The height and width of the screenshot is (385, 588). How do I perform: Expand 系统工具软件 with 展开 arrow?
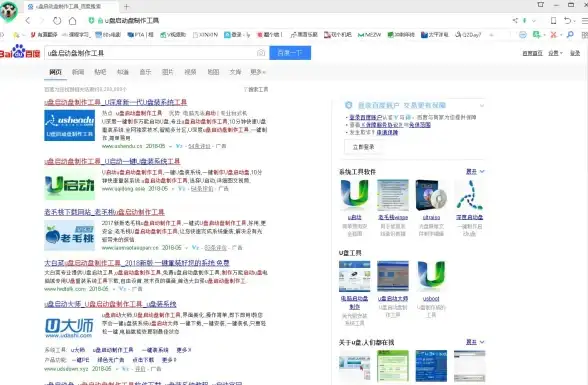(x=475, y=171)
